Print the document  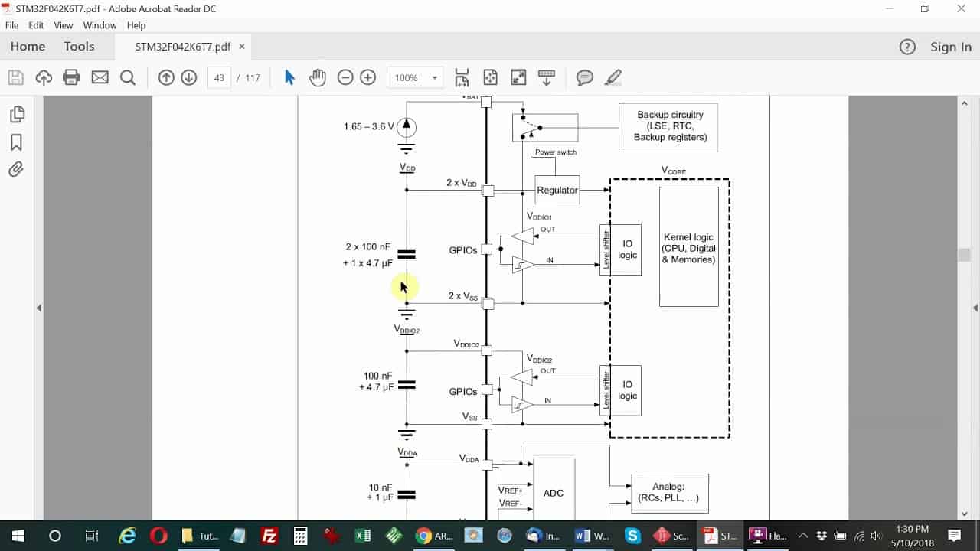click(x=71, y=77)
